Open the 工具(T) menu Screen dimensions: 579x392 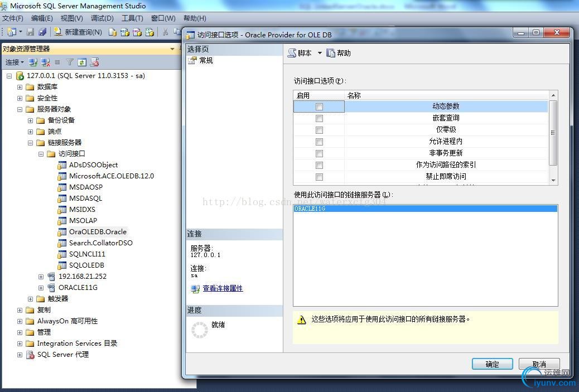tap(132, 18)
